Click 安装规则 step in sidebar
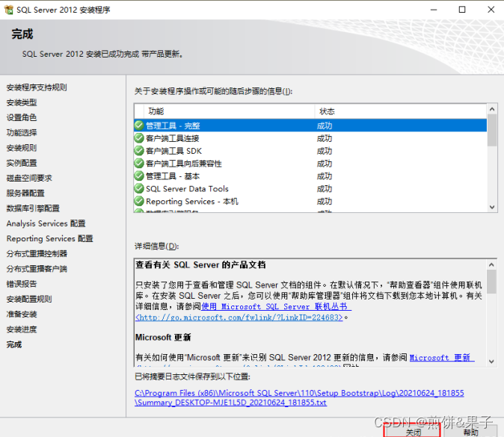This screenshot has height=437, width=504. 22,148
